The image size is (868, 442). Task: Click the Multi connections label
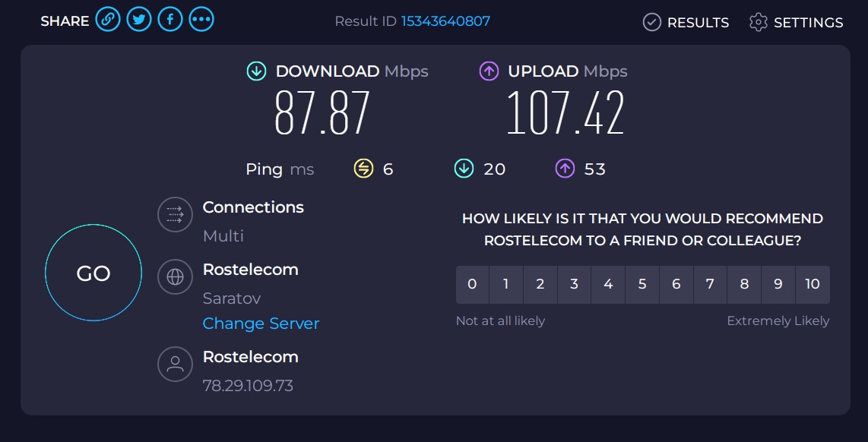pos(223,236)
